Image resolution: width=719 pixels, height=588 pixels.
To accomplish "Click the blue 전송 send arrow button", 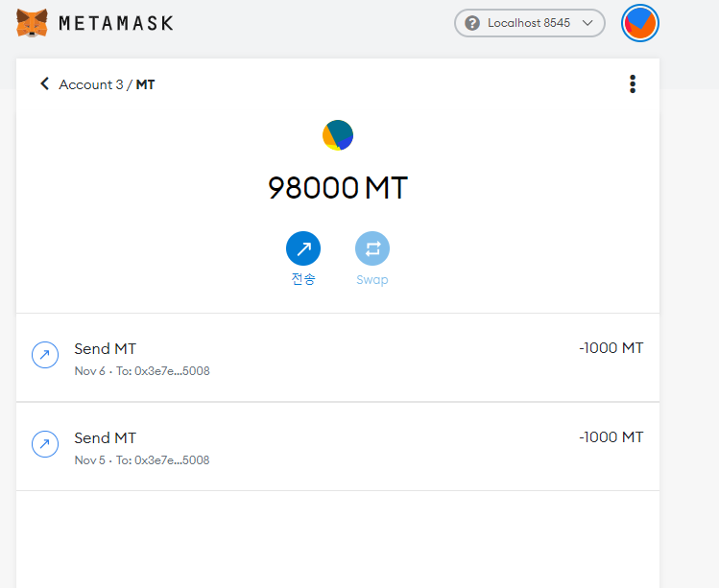I will (303, 248).
